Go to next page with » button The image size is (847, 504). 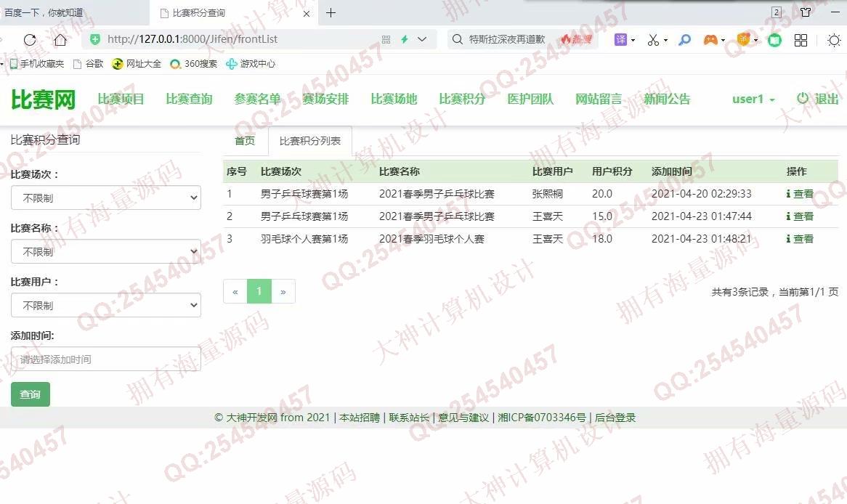(283, 292)
